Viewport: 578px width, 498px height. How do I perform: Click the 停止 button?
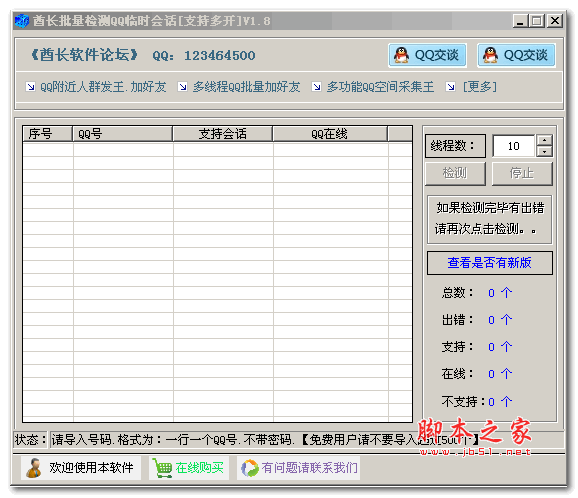coord(522,173)
